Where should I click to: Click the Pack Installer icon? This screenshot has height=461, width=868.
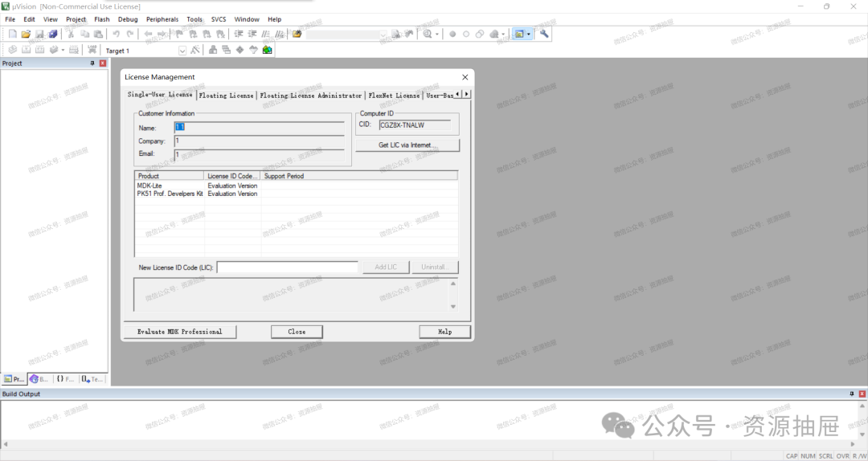[x=267, y=50]
